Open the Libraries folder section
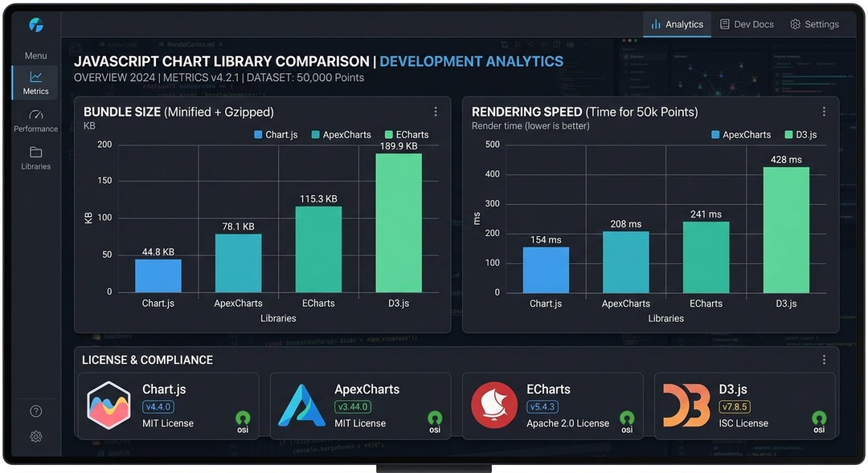This screenshot has width=868, height=473. (x=35, y=158)
